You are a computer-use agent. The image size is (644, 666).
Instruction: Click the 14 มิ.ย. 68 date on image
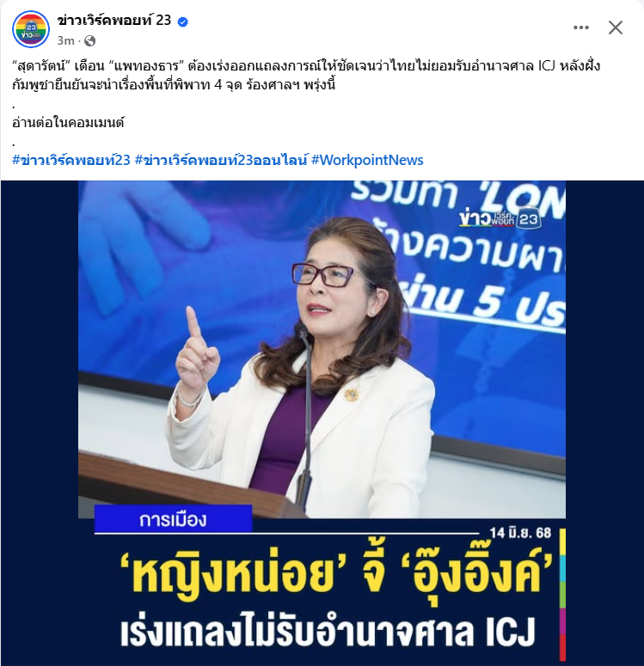520,533
